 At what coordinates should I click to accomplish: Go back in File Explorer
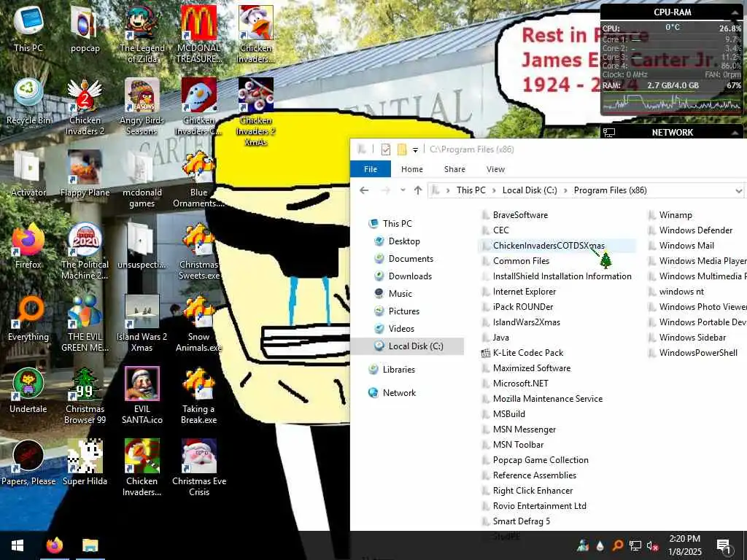click(364, 190)
